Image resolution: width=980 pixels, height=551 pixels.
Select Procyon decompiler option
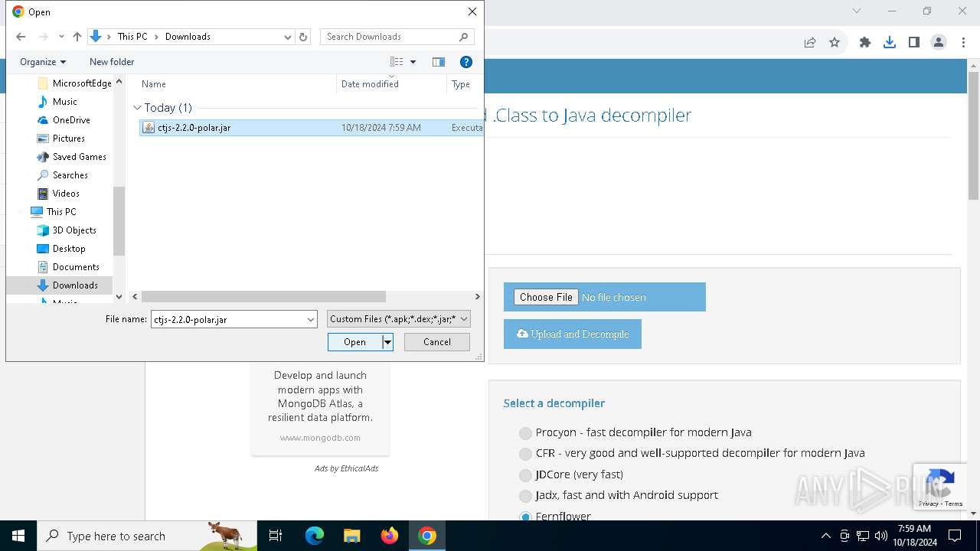[x=525, y=433]
